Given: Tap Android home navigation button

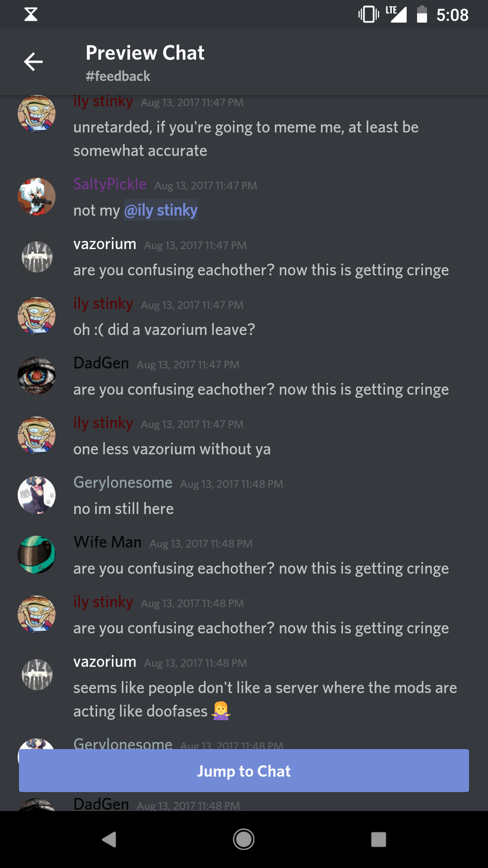Looking at the screenshot, I should point(244,840).
